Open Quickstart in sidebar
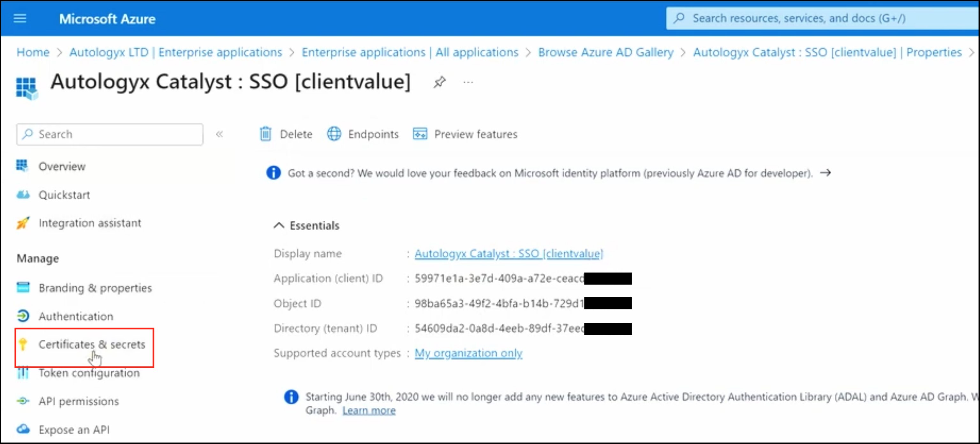 coord(64,195)
